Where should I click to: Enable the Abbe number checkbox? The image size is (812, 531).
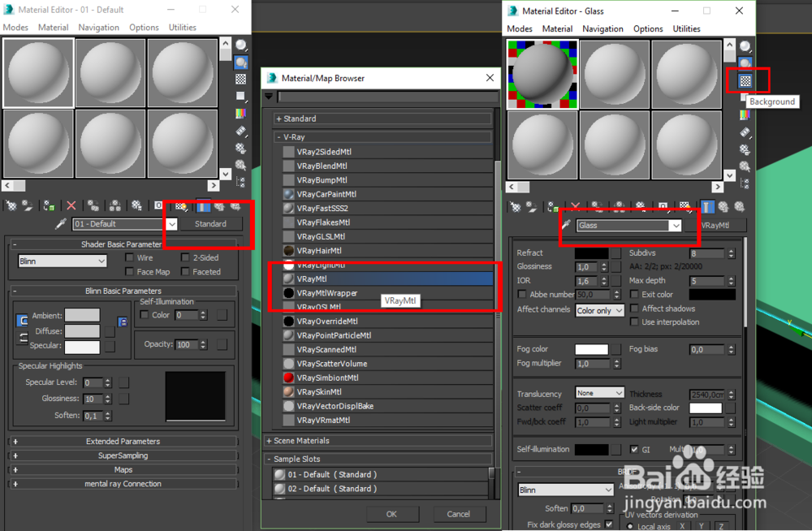(522, 294)
